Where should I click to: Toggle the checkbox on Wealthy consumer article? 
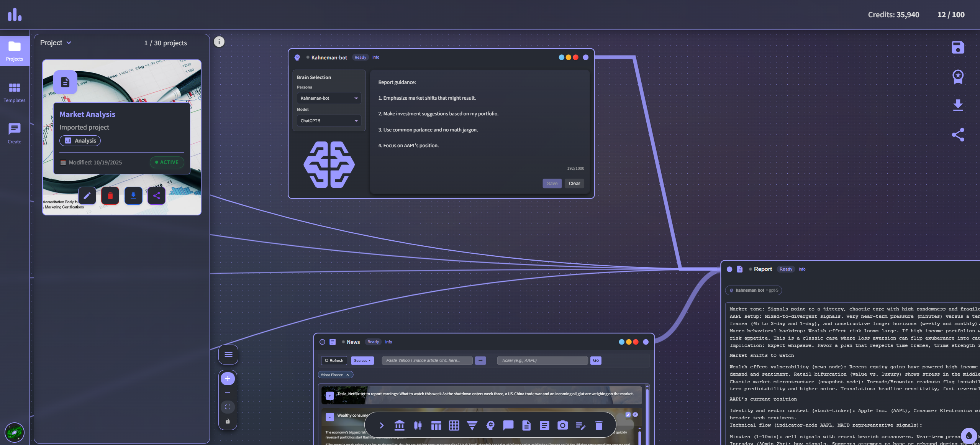coord(628,415)
